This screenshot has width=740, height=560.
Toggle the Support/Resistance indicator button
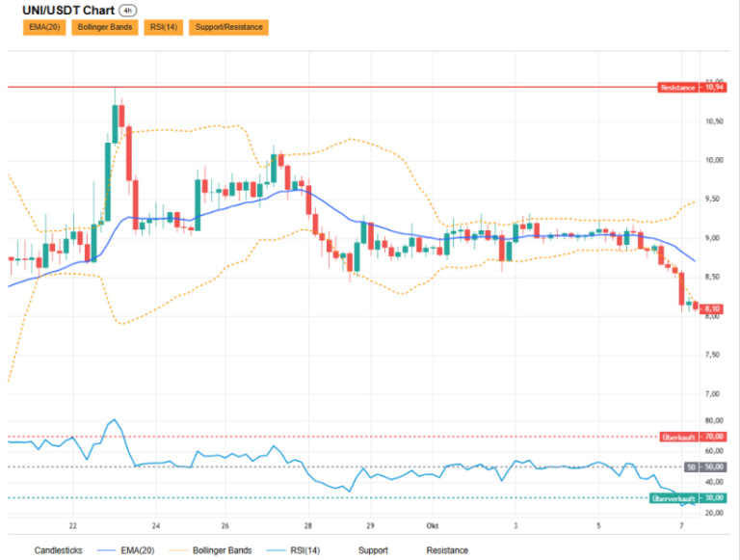[229, 27]
